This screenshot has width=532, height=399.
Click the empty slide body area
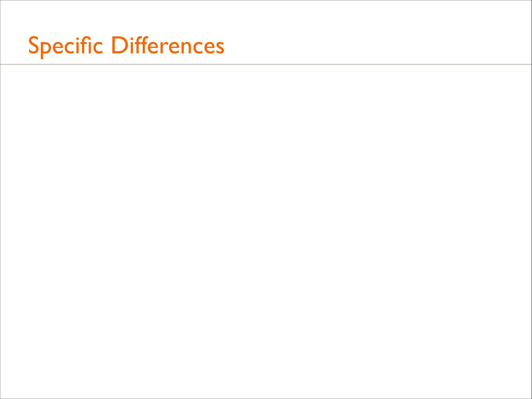click(266, 224)
